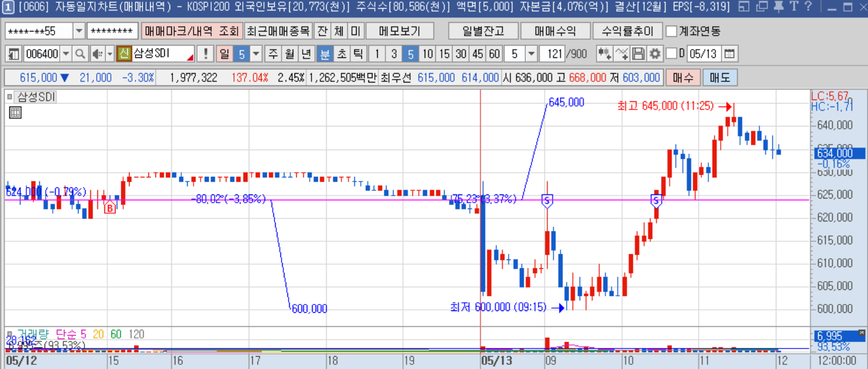Viewport: 868px width, 369px height.
Task: Select the 1 minute interval
Action: click(x=377, y=54)
